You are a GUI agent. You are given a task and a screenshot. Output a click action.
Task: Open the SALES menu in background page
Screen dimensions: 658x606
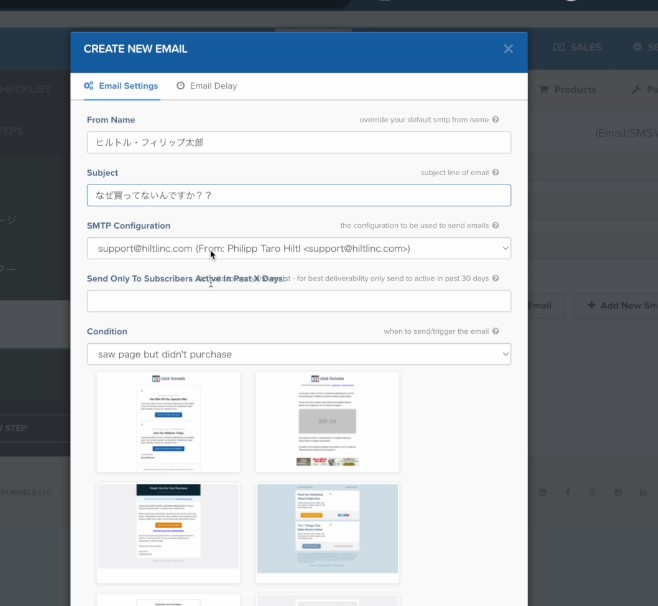(x=577, y=47)
